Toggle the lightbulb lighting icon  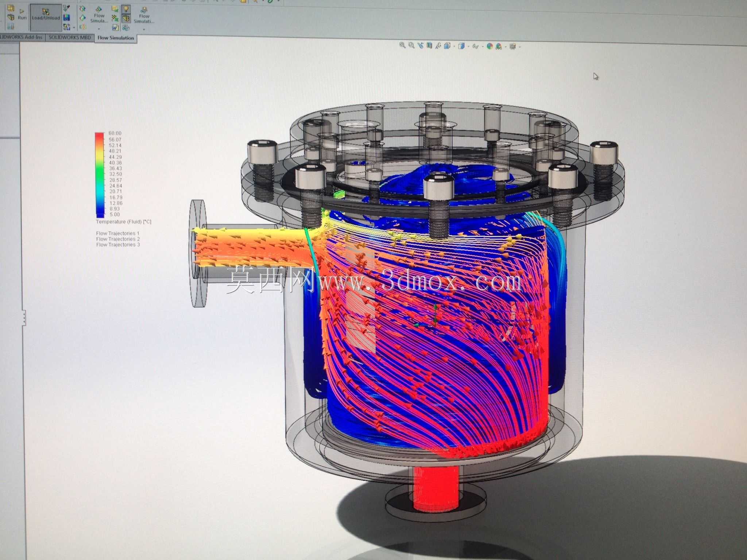(126, 9)
